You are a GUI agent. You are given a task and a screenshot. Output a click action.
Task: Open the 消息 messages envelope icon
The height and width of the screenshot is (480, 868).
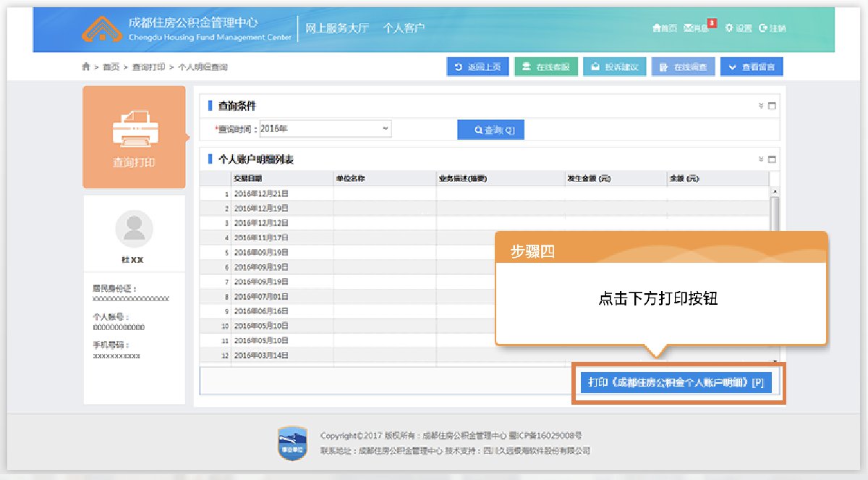(x=689, y=28)
